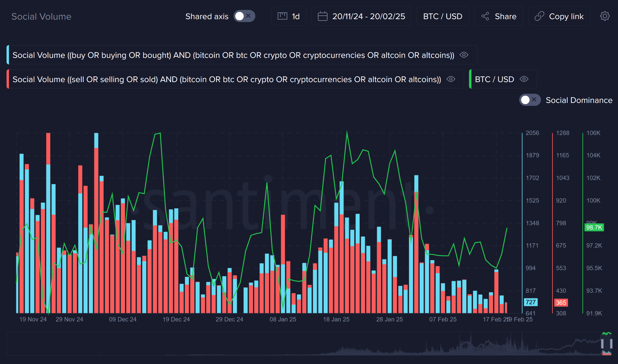This screenshot has width=618, height=364.
Task: Hide the BTC / USD price line eye
Action: 524,79
